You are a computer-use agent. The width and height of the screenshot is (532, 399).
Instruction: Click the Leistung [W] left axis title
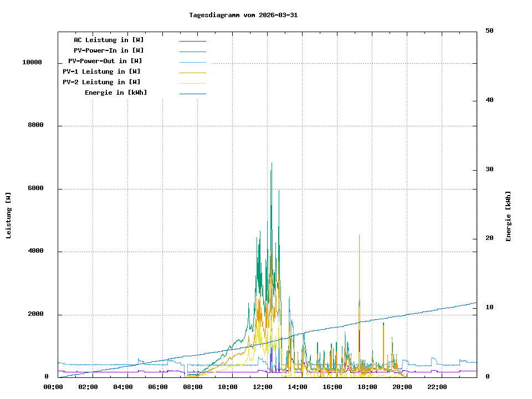(9, 216)
